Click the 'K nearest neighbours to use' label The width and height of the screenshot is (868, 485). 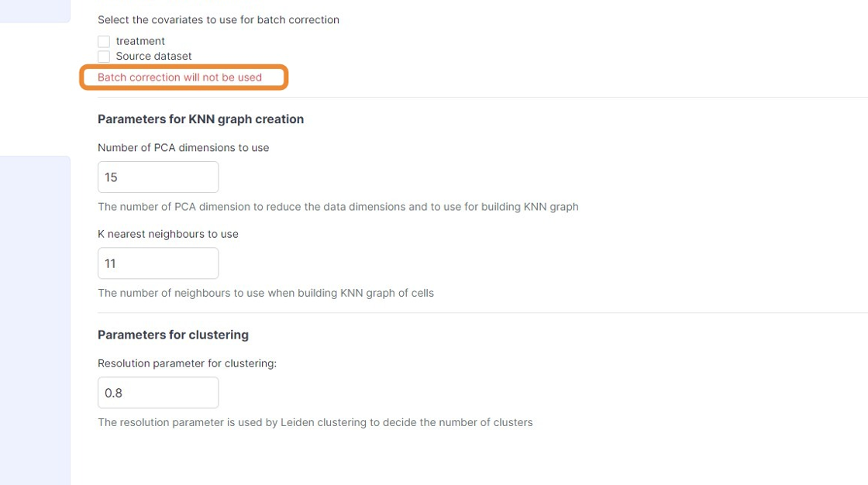[x=168, y=234]
